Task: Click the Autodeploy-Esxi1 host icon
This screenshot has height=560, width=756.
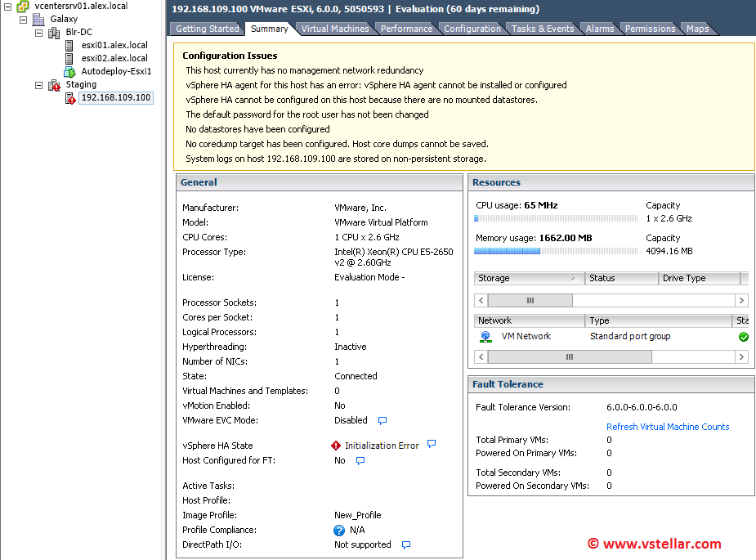Action: (x=69, y=71)
